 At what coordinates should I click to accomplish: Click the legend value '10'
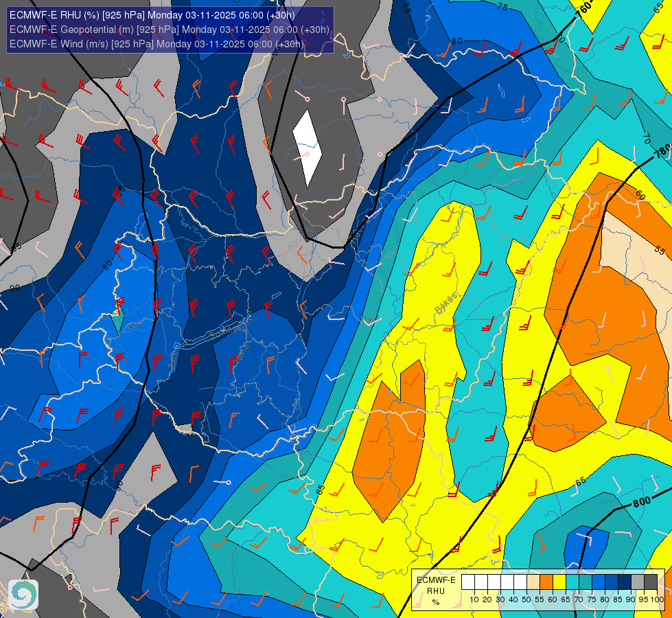click(474, 599)
